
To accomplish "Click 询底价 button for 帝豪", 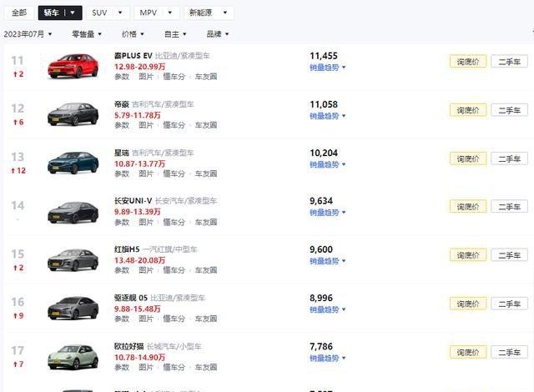I will point(468,110).
